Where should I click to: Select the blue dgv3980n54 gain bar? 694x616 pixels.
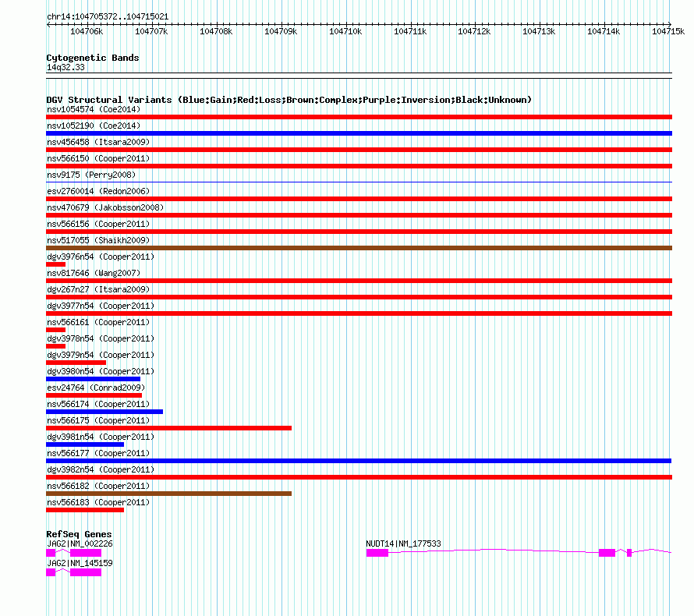tap(93, 379)
